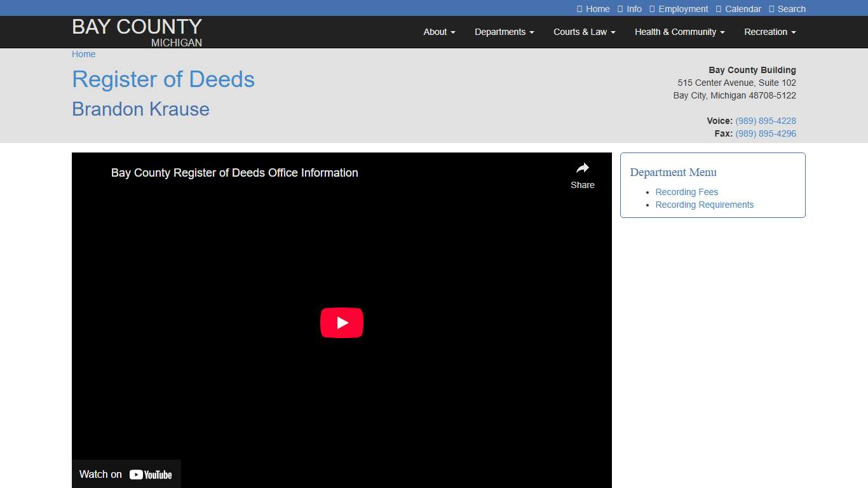
Task: Open the Recording Fees link
Action: click(x=686, y=192)
